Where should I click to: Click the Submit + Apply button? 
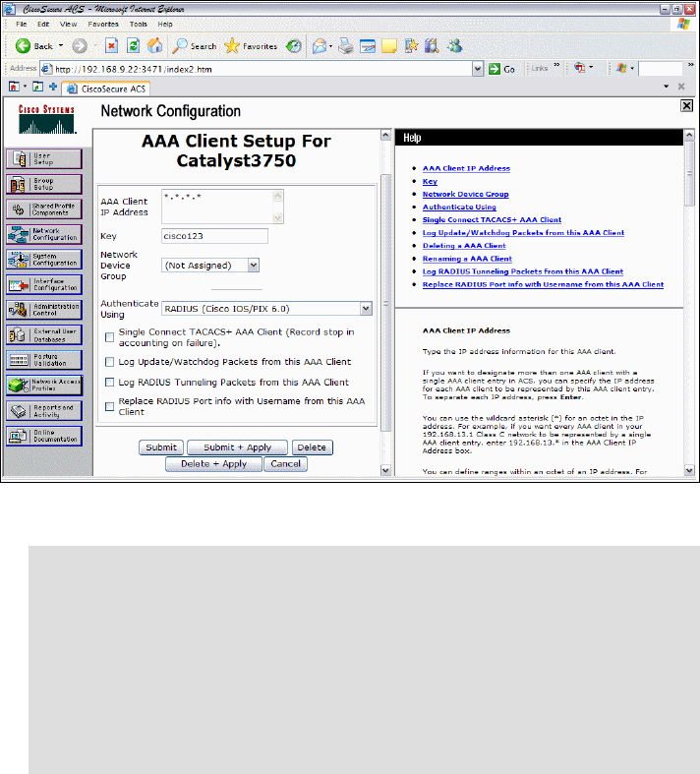click(x=237, y=447)
